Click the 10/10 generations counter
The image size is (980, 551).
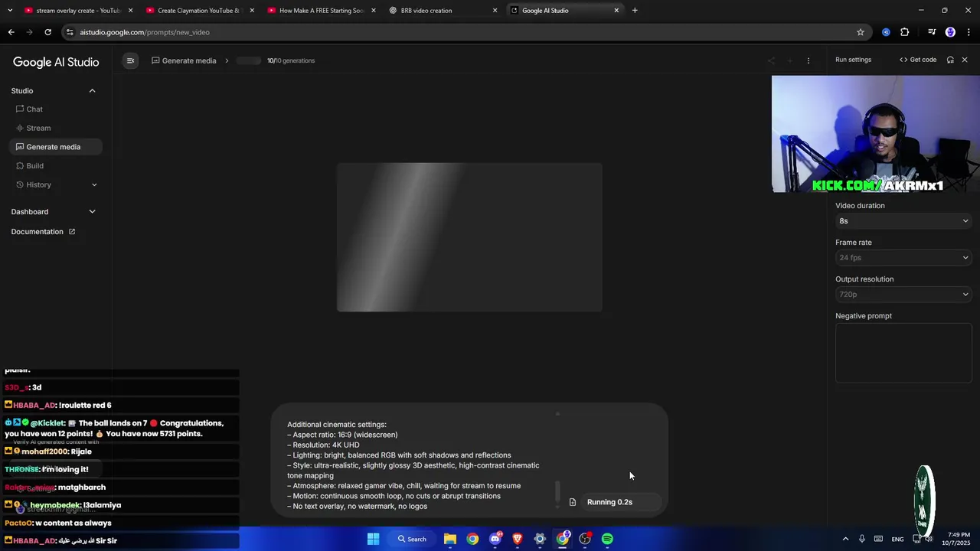click(291, 60)
